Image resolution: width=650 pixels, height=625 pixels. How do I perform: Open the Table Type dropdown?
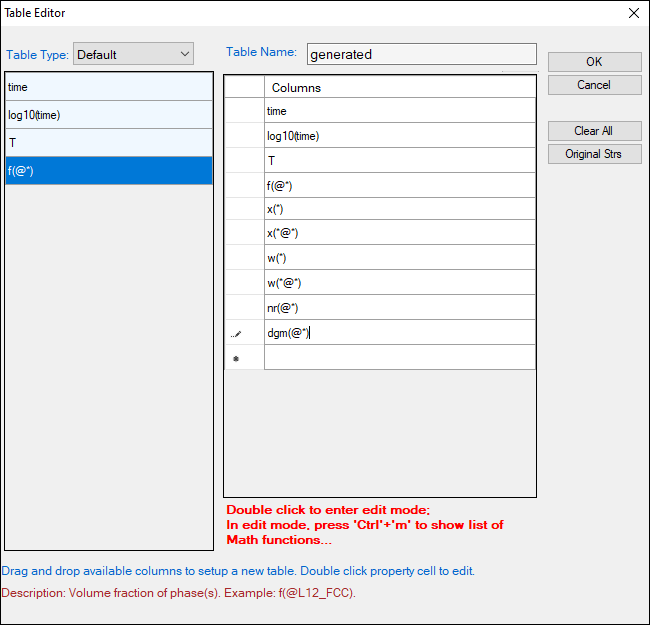tap(133, 54)
